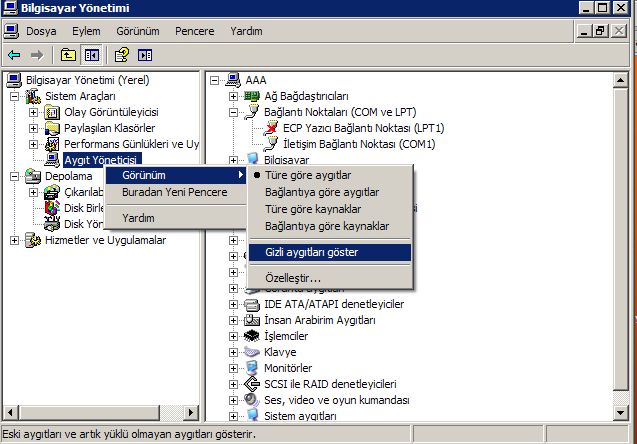Screen dimensions: 637x444
Task: Open the Yardım menu in the menu bar
Action: point(246,31)
